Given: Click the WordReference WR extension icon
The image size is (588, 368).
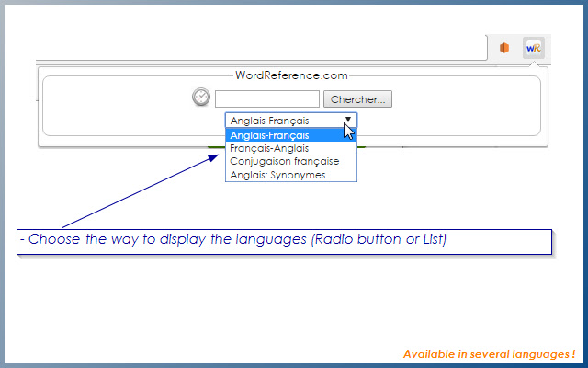Looking at the screenshot, I should point(533,48).
